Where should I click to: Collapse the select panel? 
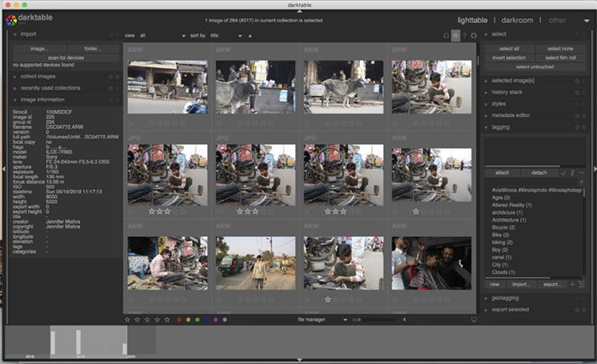coord(486,35)
